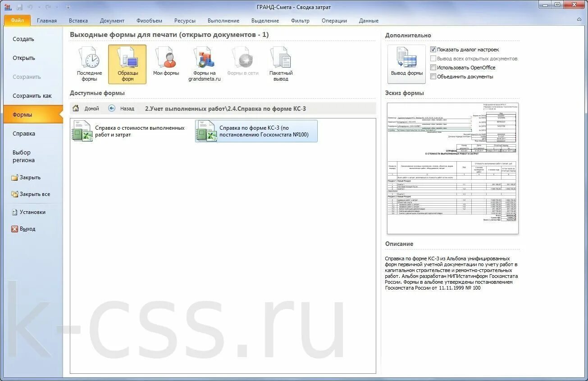Open the Последние формы category
This screenshot has height=381, width=588.
point(89,64)
